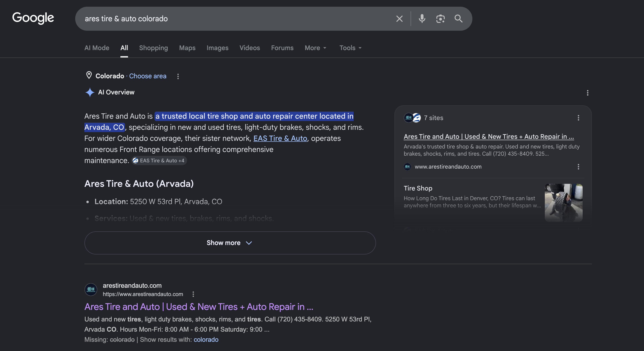Open the Tools dropdown
The image size is (644, 351).
[x=350, y=48]
